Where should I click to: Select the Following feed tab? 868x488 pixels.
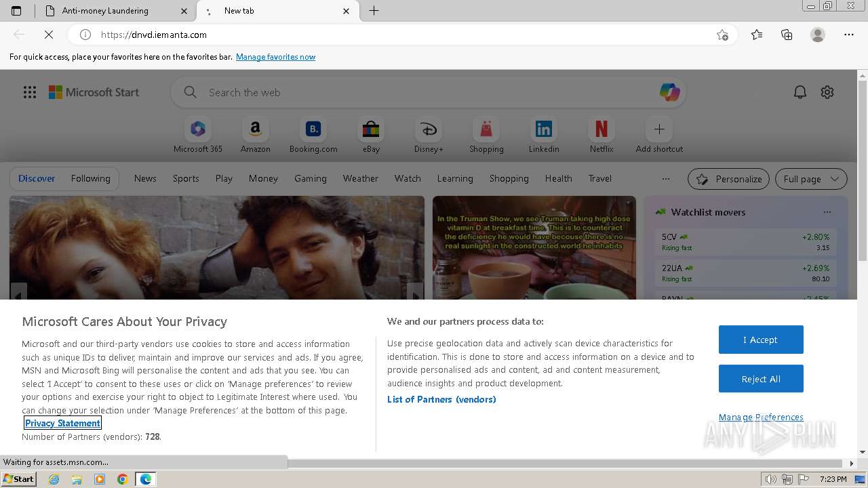(x=90, y=178)
